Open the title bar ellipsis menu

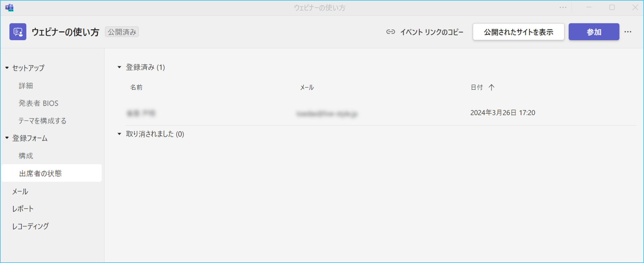[563, 8]
